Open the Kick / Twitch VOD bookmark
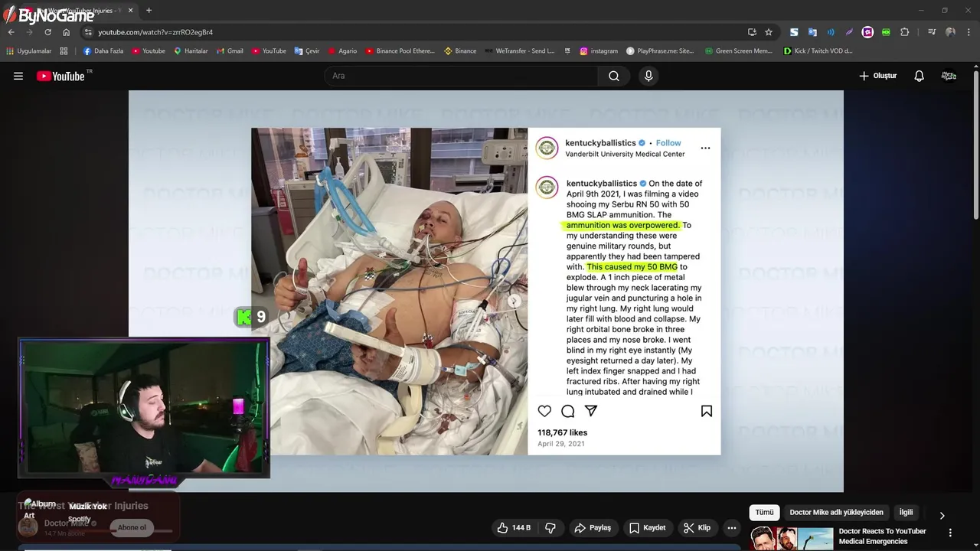This screenshot has height=551, width=980. tap(818, 51)
